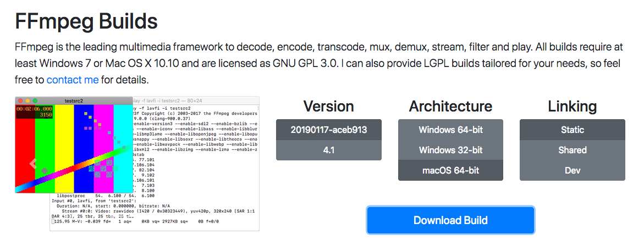Click the previous-slide chevron on the screenshot carousel

(x=32, y=163)
